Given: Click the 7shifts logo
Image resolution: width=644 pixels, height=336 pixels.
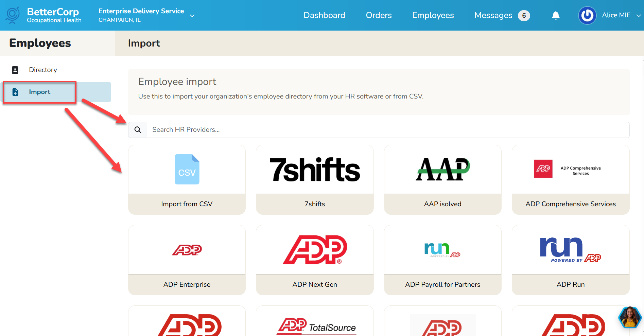Looking at the screenshot, I should 315,170.
